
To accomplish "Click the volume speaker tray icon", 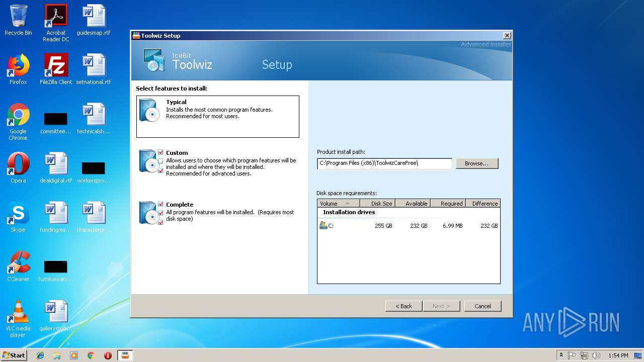I will 597,355.
